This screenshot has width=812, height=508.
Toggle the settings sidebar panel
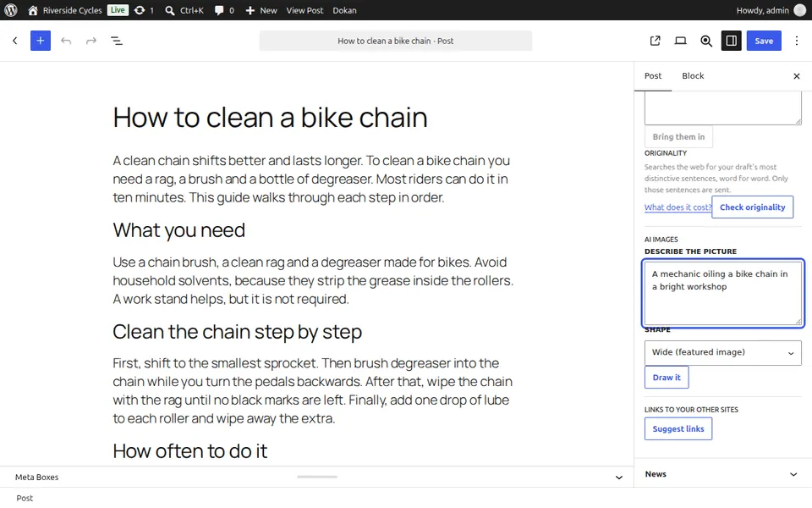click(x=731, y=41)
